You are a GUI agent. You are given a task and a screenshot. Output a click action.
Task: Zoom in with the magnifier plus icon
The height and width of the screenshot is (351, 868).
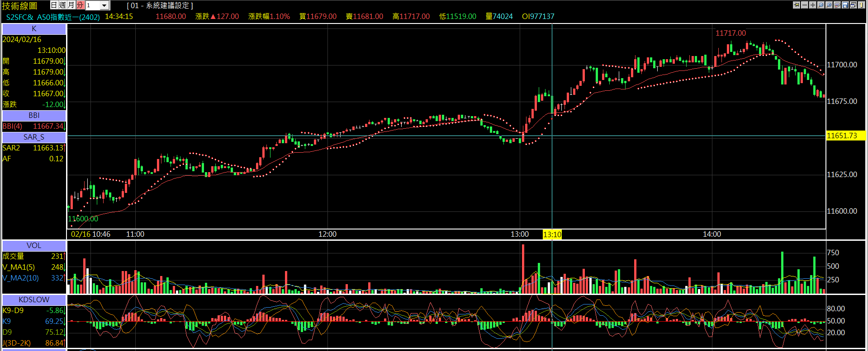coord(829,5)
